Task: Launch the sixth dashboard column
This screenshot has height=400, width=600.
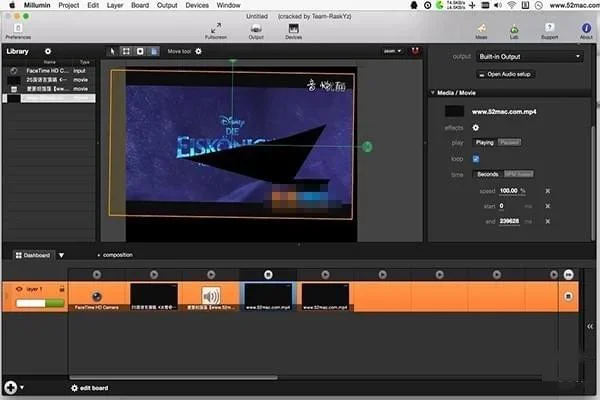Action: pos(382,274)
